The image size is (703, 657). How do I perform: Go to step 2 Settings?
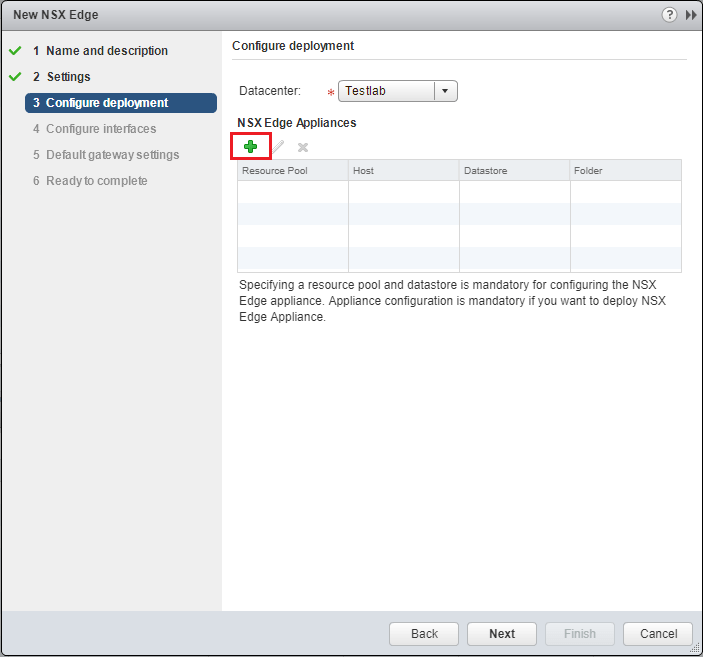61,77
